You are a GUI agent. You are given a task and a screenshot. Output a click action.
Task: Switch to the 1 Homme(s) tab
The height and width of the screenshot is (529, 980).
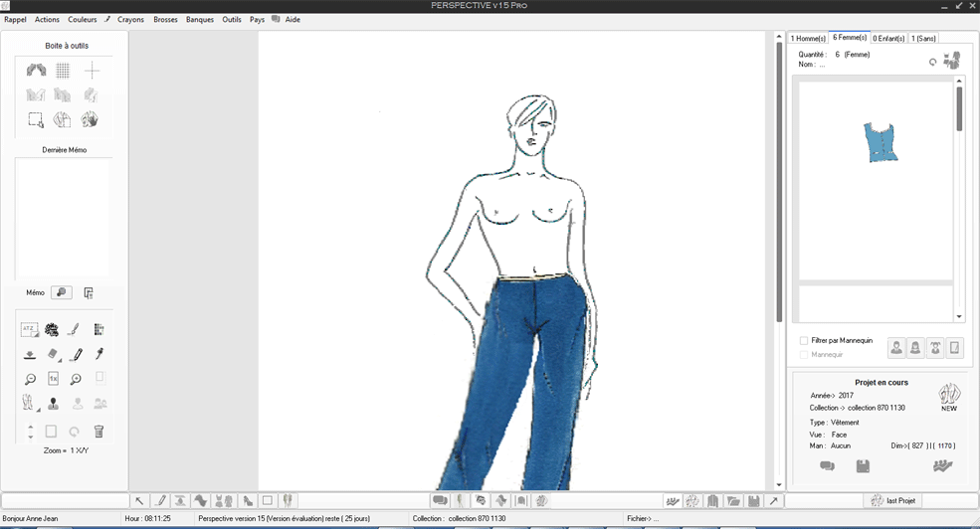click(x=808, y=39)
